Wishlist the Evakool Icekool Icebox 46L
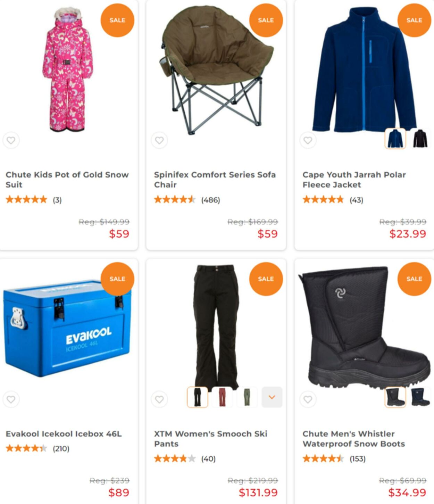 [x=11, y=399]
